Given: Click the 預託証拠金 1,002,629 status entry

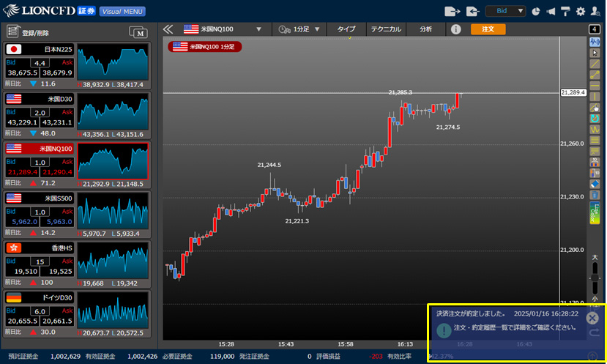Looking at the screenshot, I should pyautogui.click(x=45, y=356).
